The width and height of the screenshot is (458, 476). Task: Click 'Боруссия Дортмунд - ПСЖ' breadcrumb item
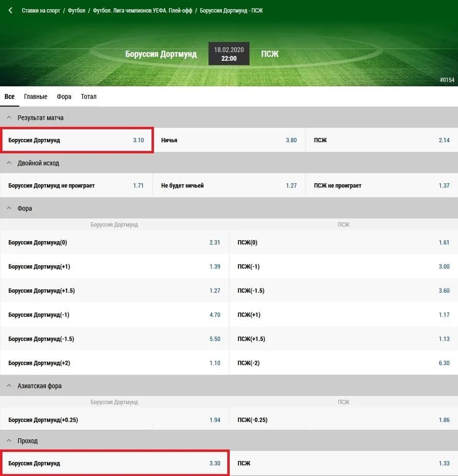point(231,11)
